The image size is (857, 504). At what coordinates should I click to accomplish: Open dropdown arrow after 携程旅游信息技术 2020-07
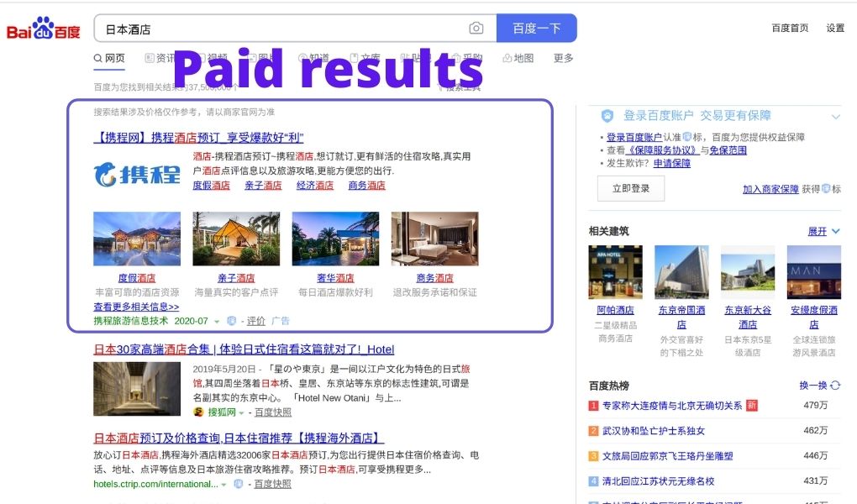[217, 322]
